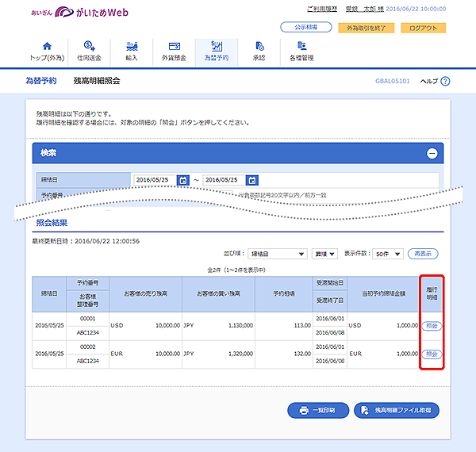This screenshot has height=452, width=476.
Task: Open calendar for start date field
Action: click(183, 180)
